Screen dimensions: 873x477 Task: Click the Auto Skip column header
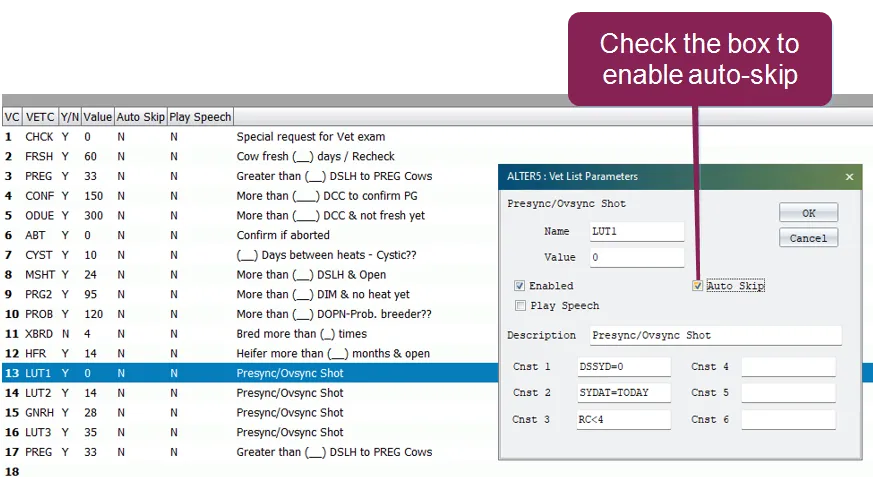140,117
